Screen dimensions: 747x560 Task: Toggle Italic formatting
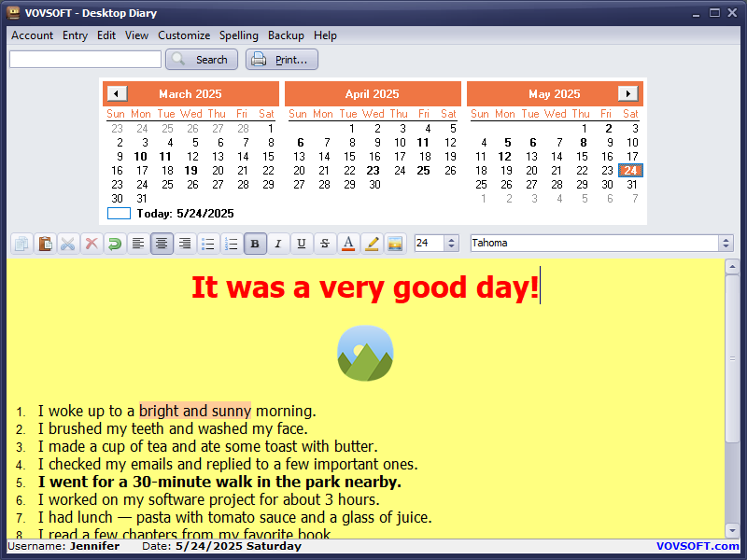(x=278, y=244)
